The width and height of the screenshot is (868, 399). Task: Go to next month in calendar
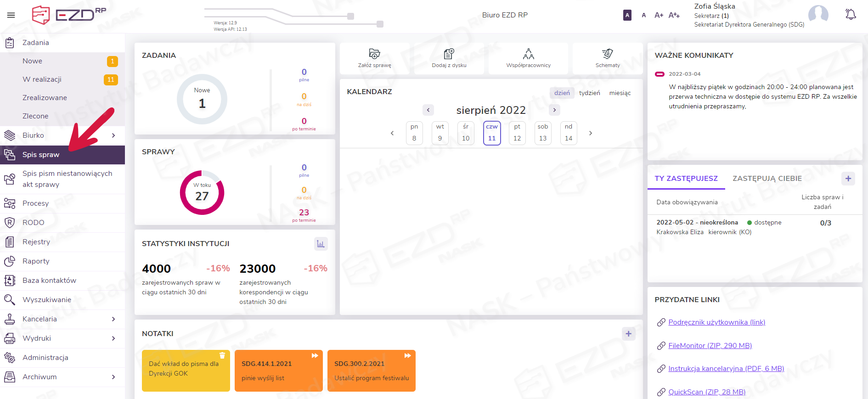click(x=554, y=110)
